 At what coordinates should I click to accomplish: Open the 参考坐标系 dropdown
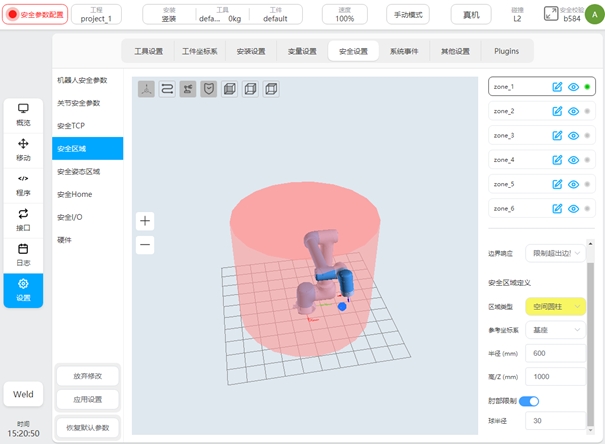tap(557, 329)
